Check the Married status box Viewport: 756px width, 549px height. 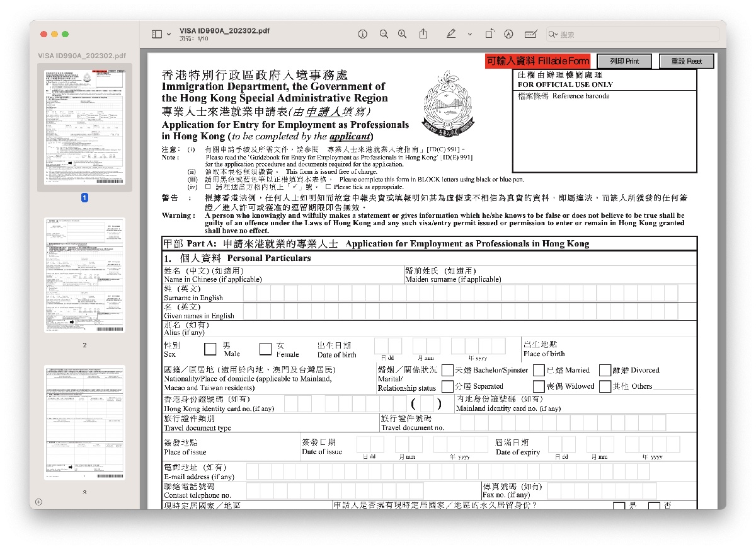click(539, 370)
